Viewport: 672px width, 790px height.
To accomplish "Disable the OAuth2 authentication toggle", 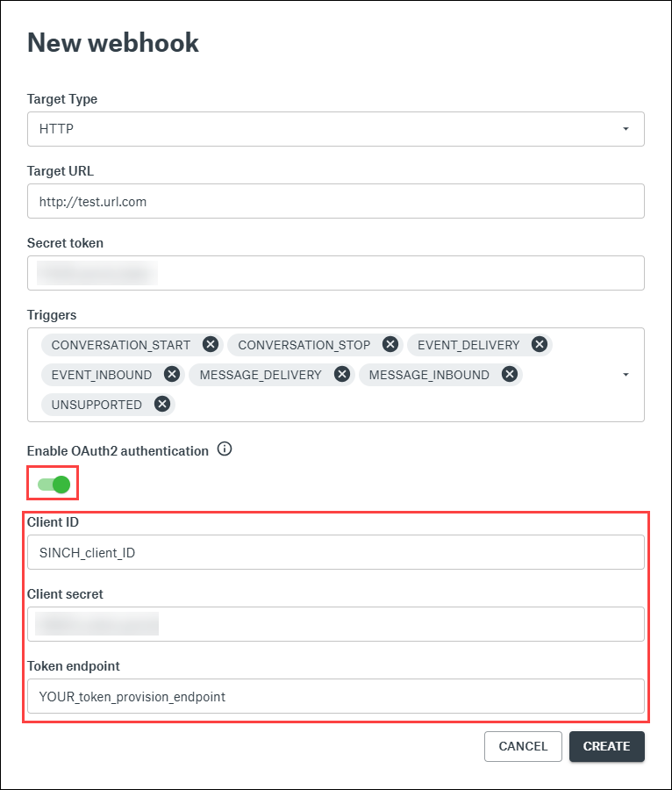I will click(x=54, y=484).
